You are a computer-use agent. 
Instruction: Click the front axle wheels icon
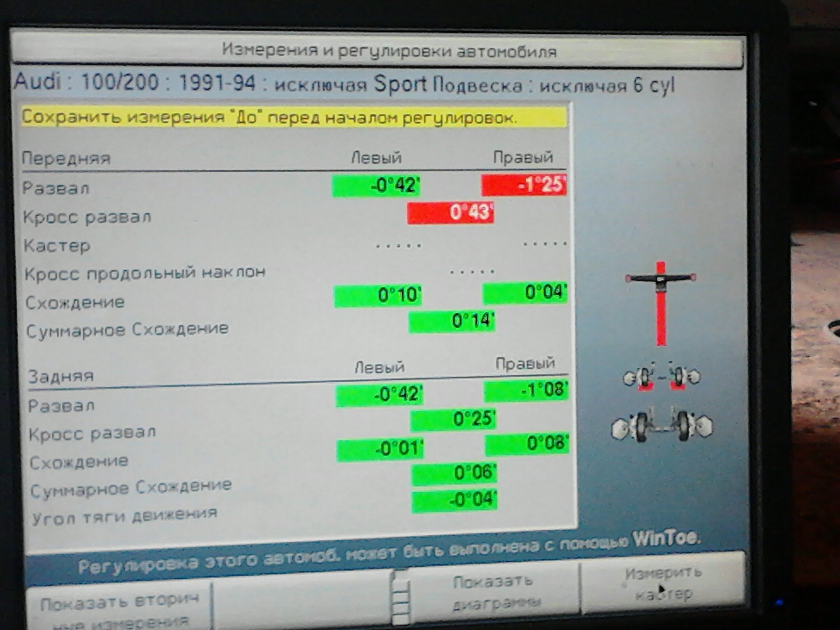661,377
